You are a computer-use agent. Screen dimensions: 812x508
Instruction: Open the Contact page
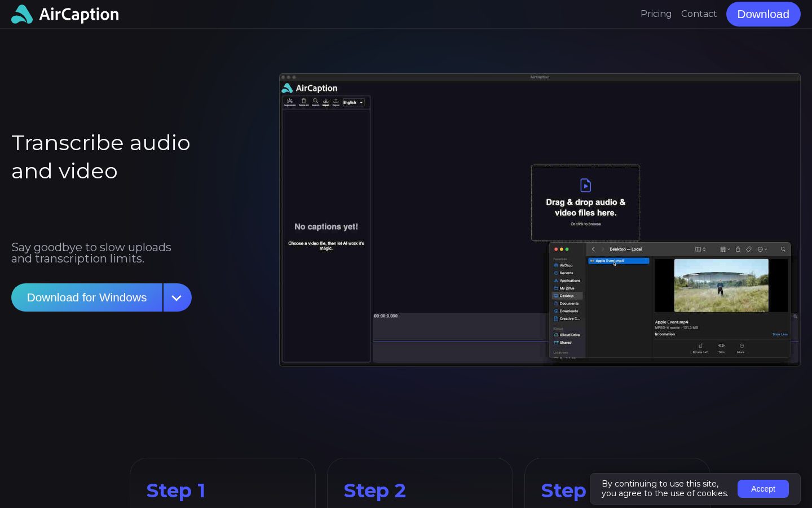point(699,14)
